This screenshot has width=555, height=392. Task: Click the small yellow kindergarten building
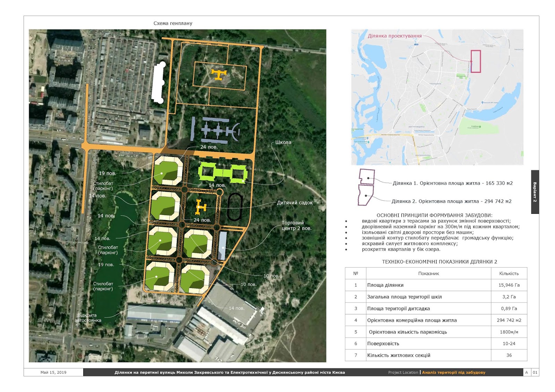201,207
